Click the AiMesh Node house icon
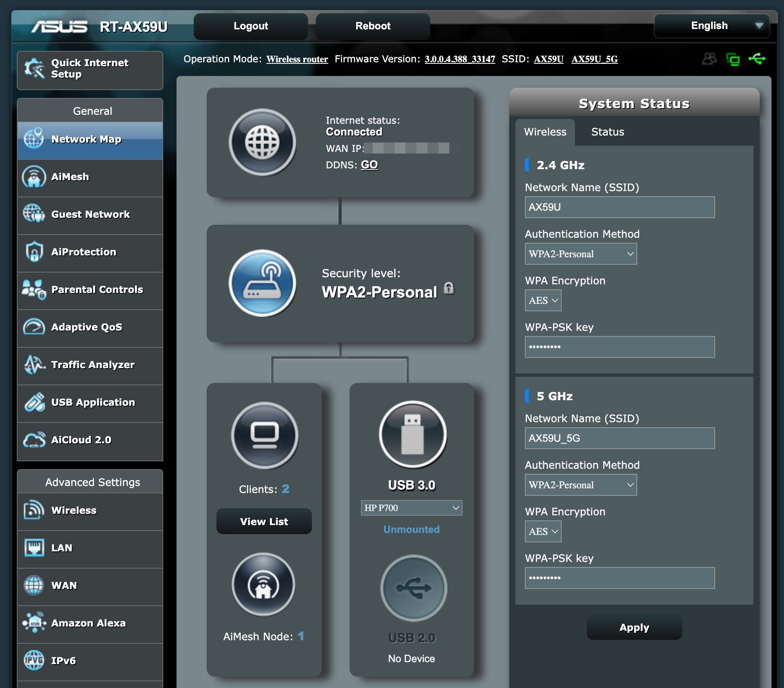This screenshot has width=784, height=688. click(263, 585)
